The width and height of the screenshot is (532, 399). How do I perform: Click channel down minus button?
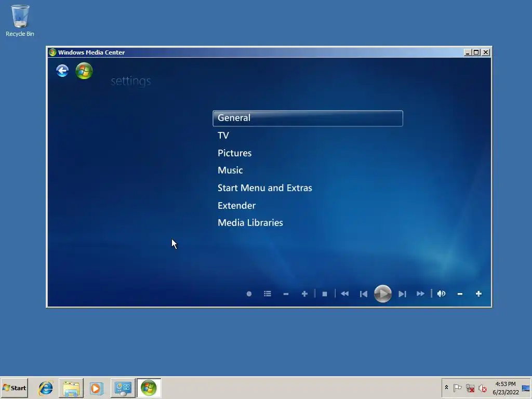tap(286, 294)
